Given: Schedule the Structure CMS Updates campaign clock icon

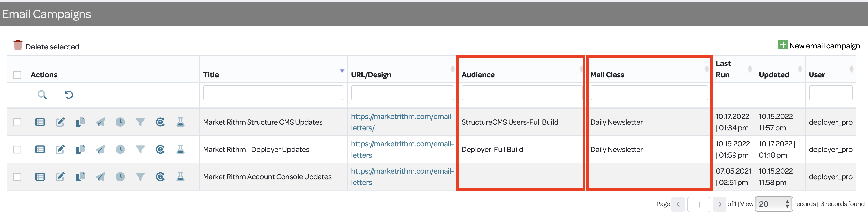Looking at the screenshot, I should pyautogui.click(x=120, y=122).
